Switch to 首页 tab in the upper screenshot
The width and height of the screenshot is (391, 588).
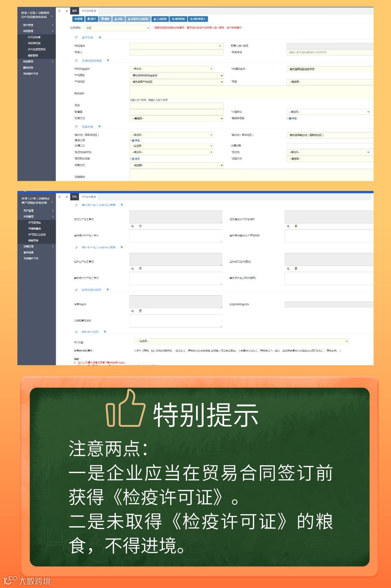click(x=75, y=11)
